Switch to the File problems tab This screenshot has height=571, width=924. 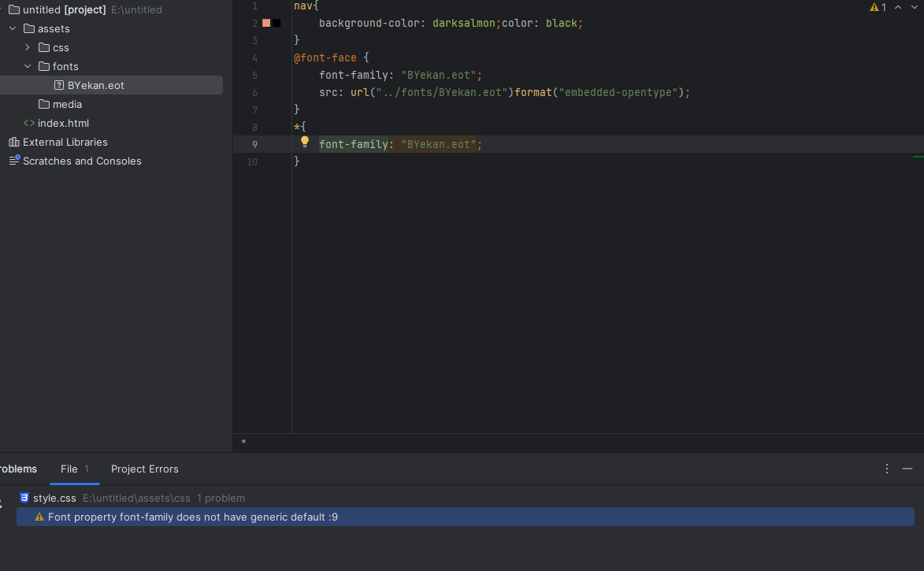[75, 469]
